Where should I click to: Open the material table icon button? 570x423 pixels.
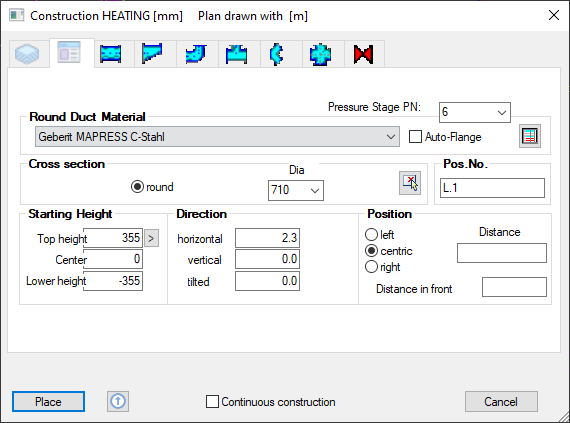click(x=530, y=136)
